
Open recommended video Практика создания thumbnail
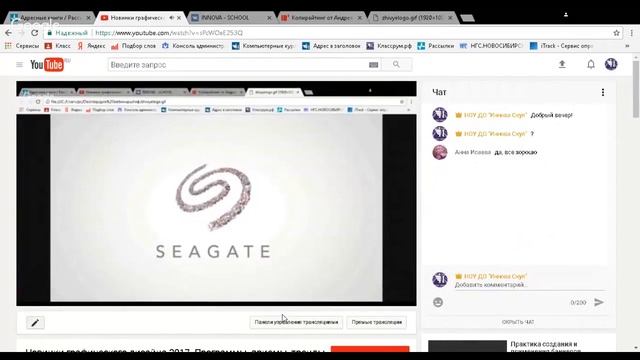pyautogui.click(x=467, y=347)
